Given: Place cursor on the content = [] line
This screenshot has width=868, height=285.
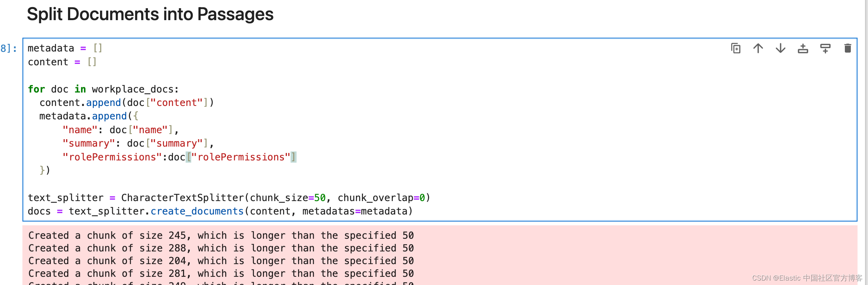Looking at the screenshot, I should (62, 62).
